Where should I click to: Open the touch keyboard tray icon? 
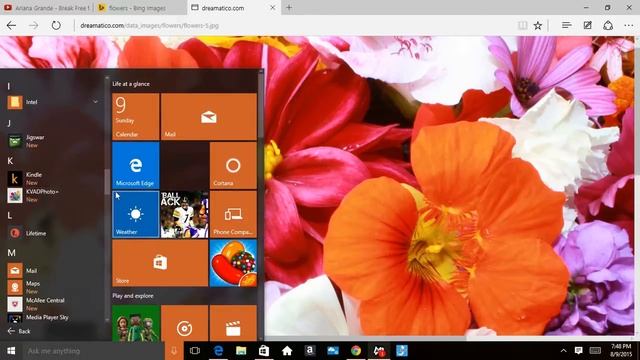point(595,351)
